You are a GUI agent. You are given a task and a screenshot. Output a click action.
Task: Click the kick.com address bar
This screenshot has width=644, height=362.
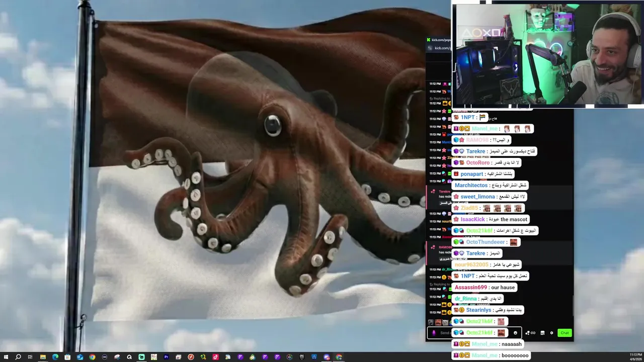tap(443, 48)
